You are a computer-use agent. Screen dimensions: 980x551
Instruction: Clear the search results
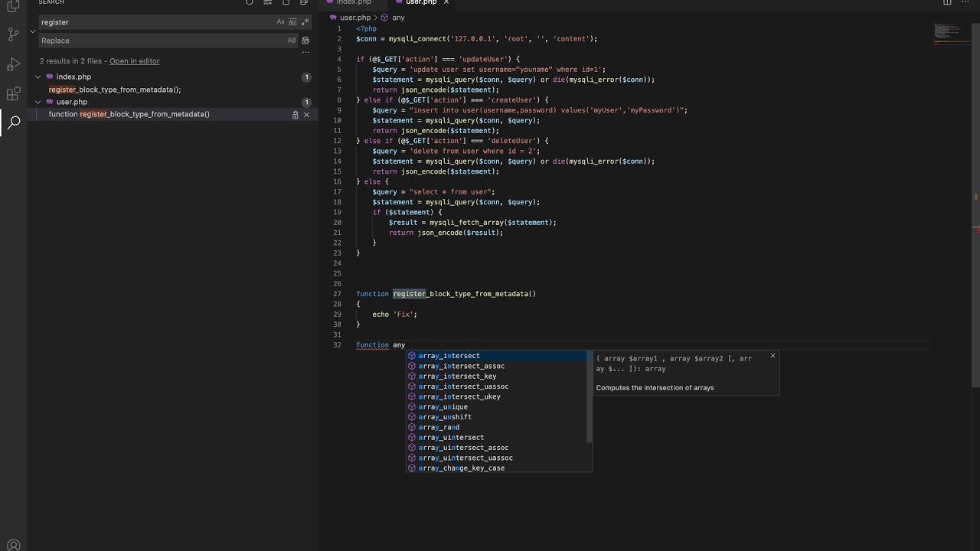[x=267, y=2]
